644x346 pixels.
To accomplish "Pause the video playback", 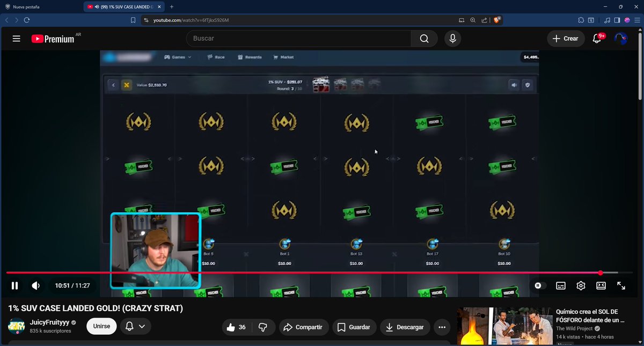I will coord(15,286).
